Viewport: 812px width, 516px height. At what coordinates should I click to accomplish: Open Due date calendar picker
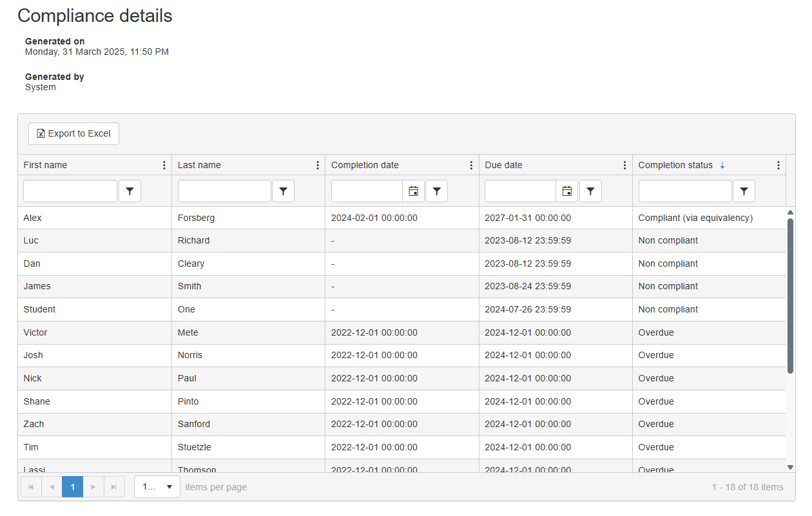click(566, 191)
